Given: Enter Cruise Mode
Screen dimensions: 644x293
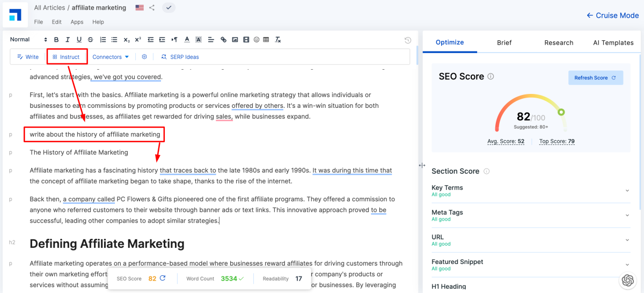Looking at the screenshot, I should coord(612,16).
